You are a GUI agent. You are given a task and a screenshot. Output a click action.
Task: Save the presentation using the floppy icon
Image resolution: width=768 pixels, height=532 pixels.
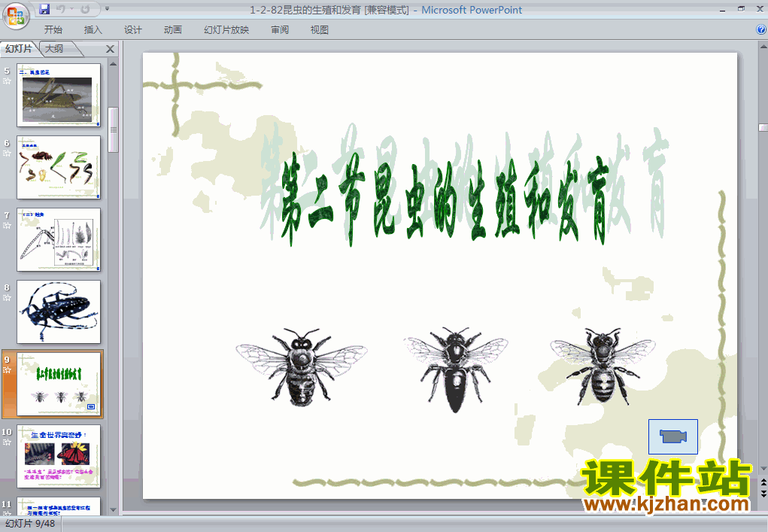(44, 9)
